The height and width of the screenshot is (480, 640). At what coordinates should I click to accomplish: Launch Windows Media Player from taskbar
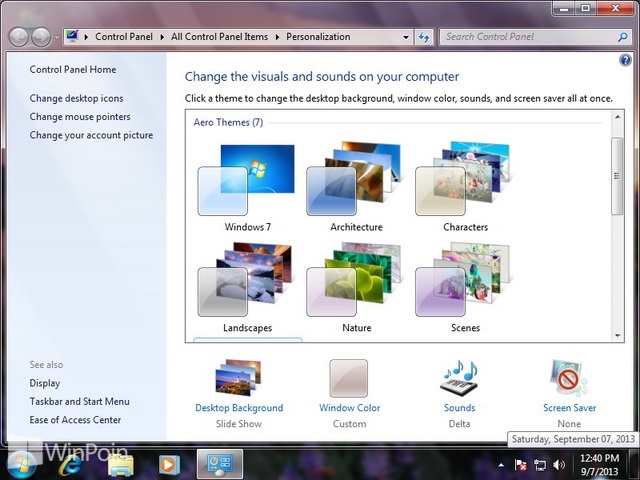pyautogui.click(x=169, y=464)
